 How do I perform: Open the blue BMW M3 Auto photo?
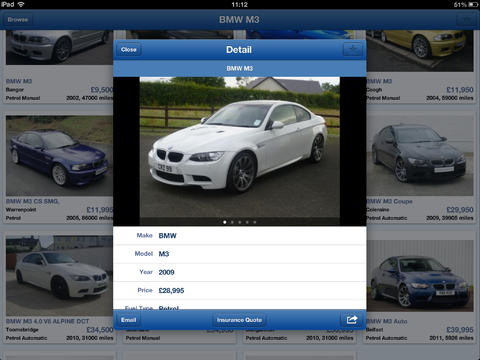pyautogui.click(x=420, y=276)
